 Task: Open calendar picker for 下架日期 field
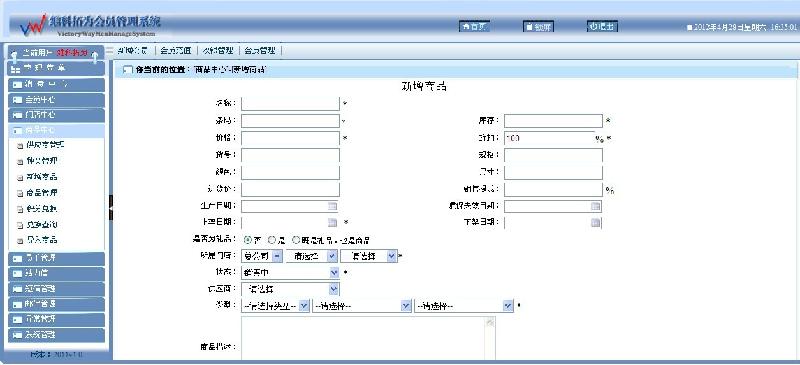[595, 223]
